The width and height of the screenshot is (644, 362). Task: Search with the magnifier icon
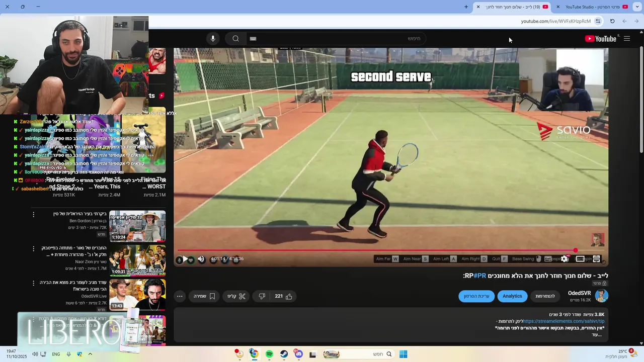click(235, 39)
